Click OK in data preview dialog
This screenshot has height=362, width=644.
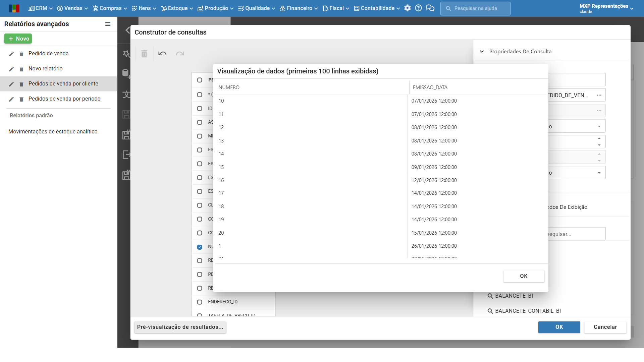[524, 276]
